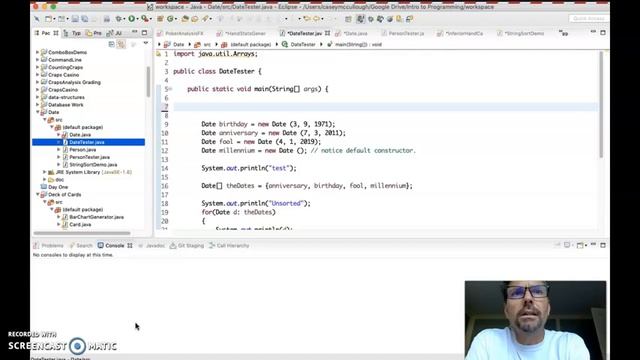Minimize the Package Explorer panel
This screenshot has height=360, width=640.
point(135,32)
